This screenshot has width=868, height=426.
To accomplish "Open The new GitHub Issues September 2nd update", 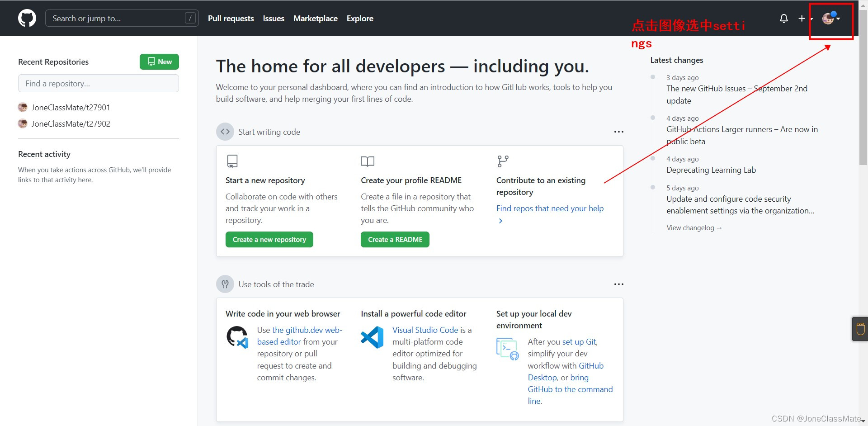I will (737, 95).
